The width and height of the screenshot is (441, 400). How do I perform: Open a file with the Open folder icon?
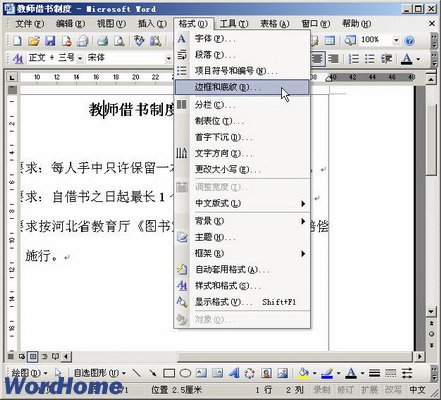(x=34, y=41)
